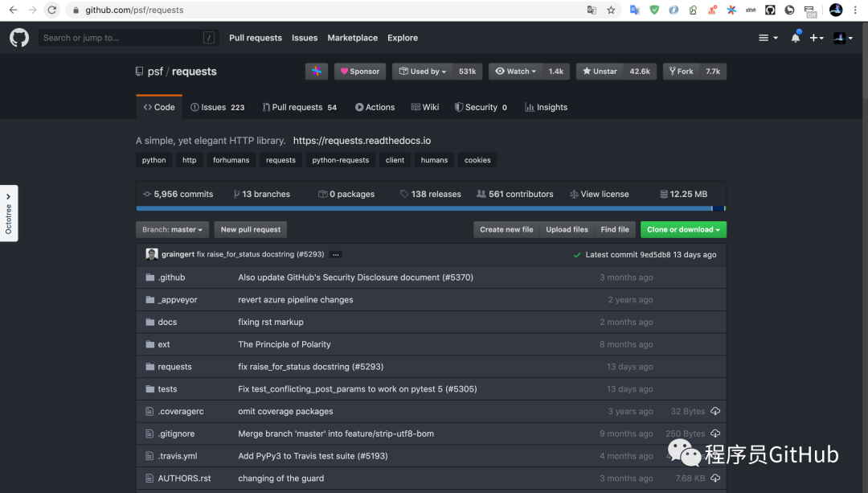This screenshot has width=868, height=493.
Task: Click Create new file button
Action: point(506,229)
